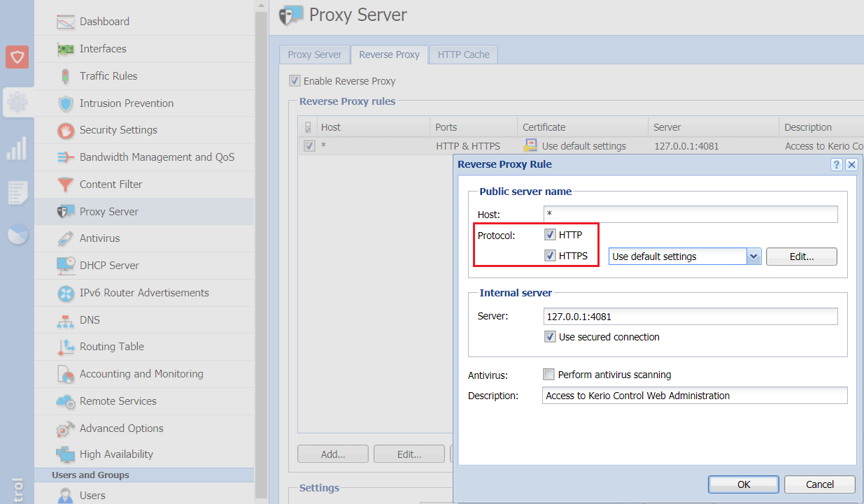864x504 pixels.
Task: Select Content Filter in the sidebar menu
Action: [x=144, y=185]
